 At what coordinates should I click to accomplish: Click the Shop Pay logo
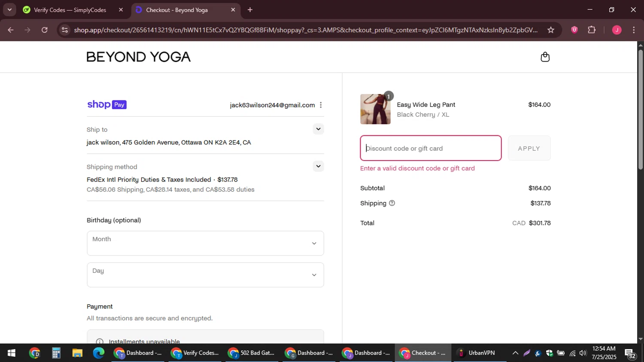pos(106,105)
